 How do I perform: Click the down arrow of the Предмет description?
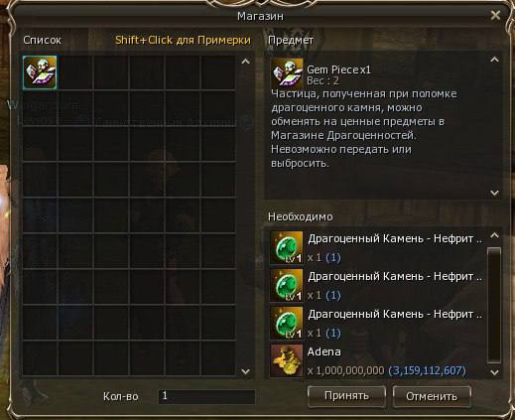pyautogui.click(x=494, y=193)
